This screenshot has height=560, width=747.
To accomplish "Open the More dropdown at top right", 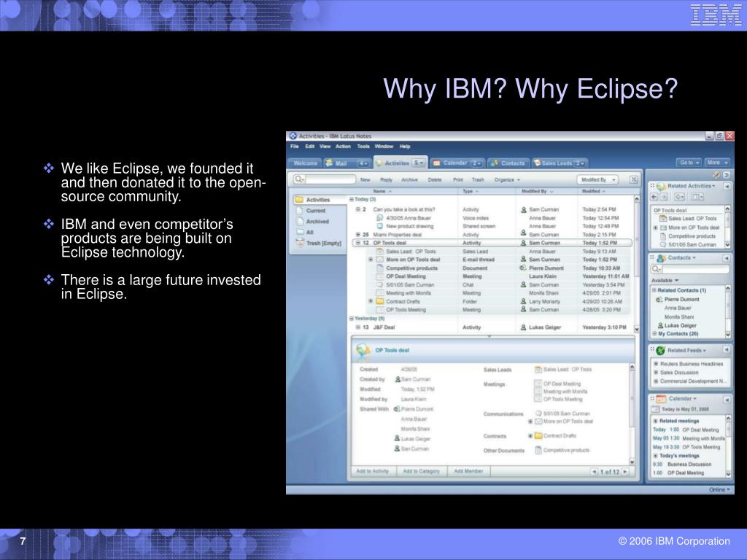I will [x=717, y=163].
